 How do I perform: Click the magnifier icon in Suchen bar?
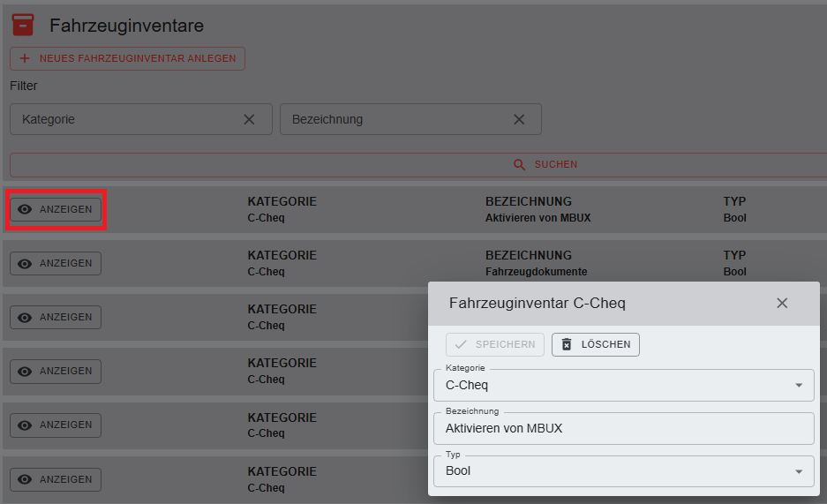pyautogui.click(x=520, y=164)
